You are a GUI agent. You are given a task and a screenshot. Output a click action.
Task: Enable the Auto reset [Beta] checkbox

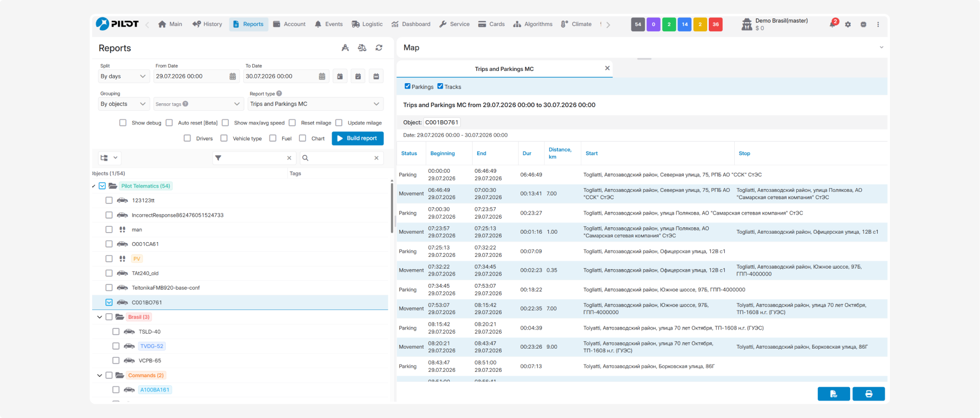point(169,123)
